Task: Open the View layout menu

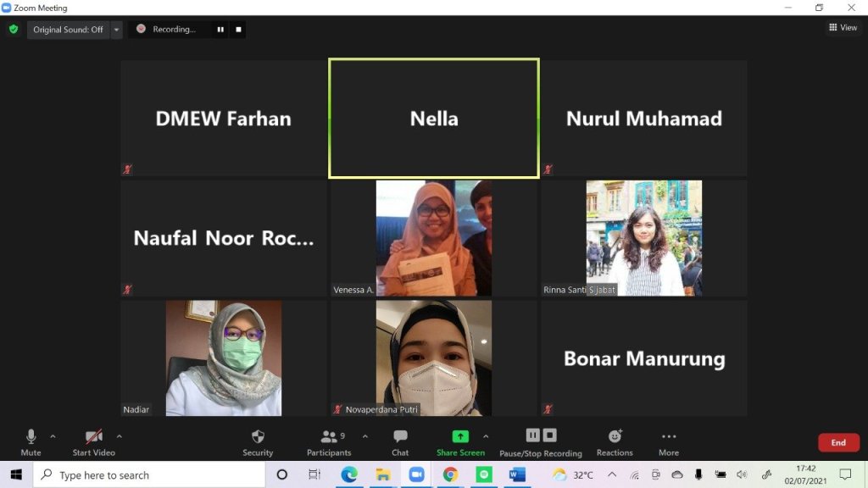Action: pyautogui.click(x=843, y=28)
